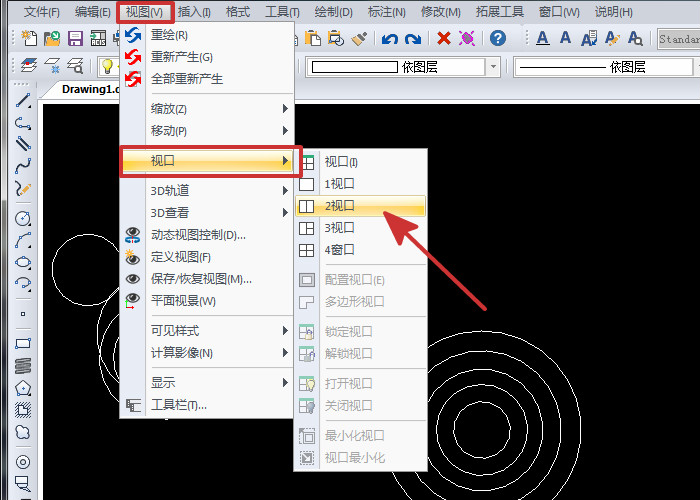Select the Rectangle drawing tool
Viewport: 700px width, 500px height.
tap(23, 343)
